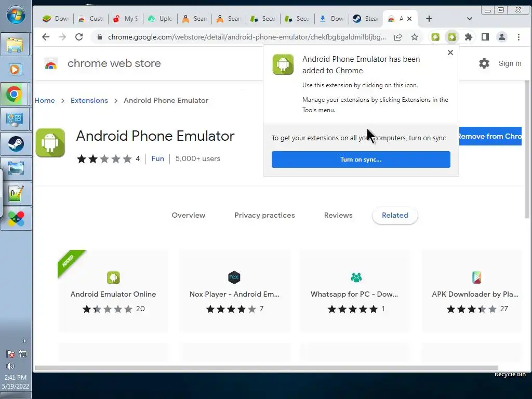Click the volume speaker tray icon
Screen dimensions: 532x399
pyautogui.click(x=10, y=366)
